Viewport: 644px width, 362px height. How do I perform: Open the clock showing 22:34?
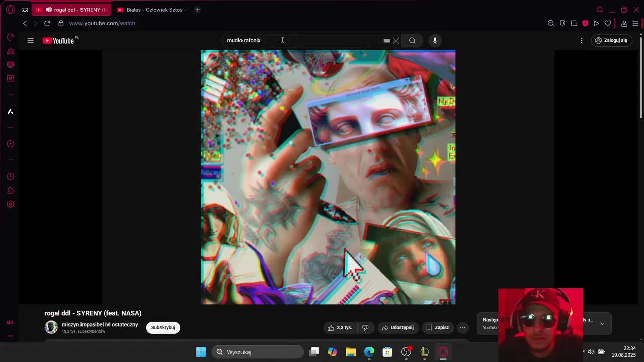[x=629, y=348]
